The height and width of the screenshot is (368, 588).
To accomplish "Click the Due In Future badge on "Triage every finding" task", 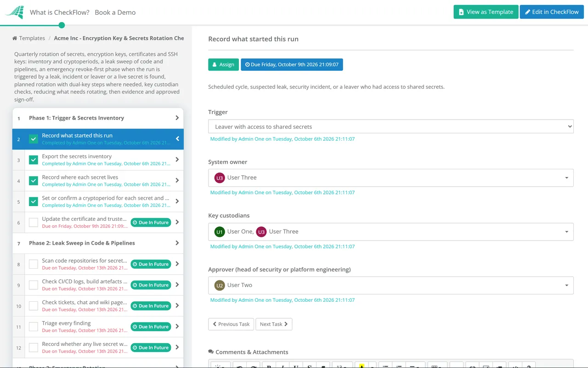I will pyautogui.click(x=151, y=327).
